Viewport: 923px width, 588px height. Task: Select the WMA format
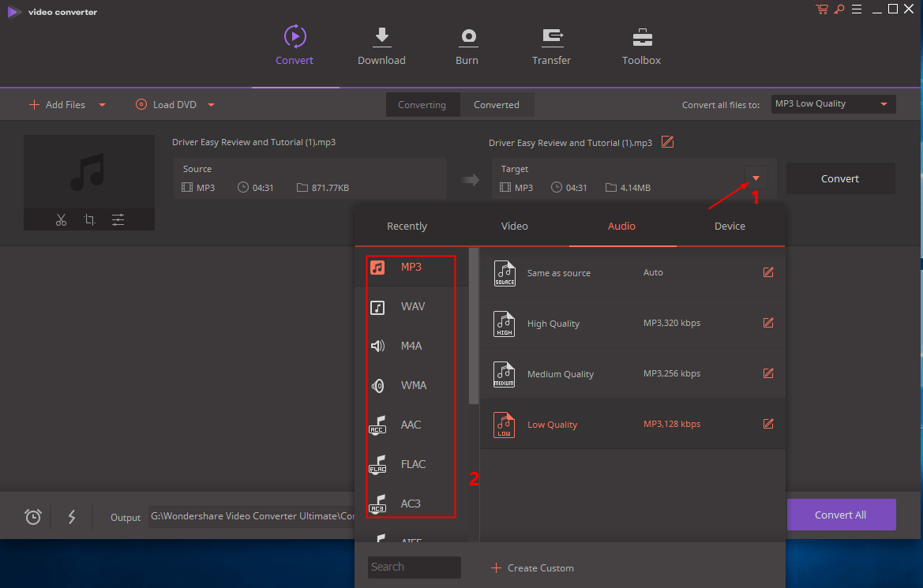(x=411, y=385)
